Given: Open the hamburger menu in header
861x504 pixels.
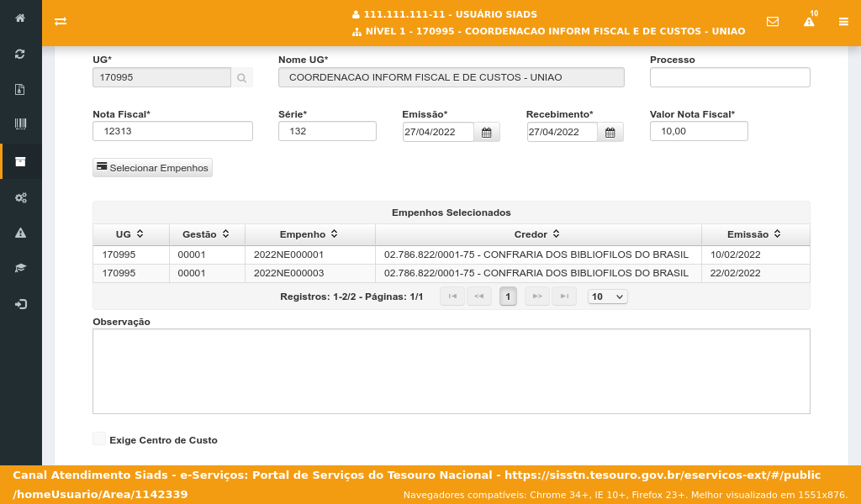Looking at the screenshot, I should pyautogui.click(x=843, y=21).
